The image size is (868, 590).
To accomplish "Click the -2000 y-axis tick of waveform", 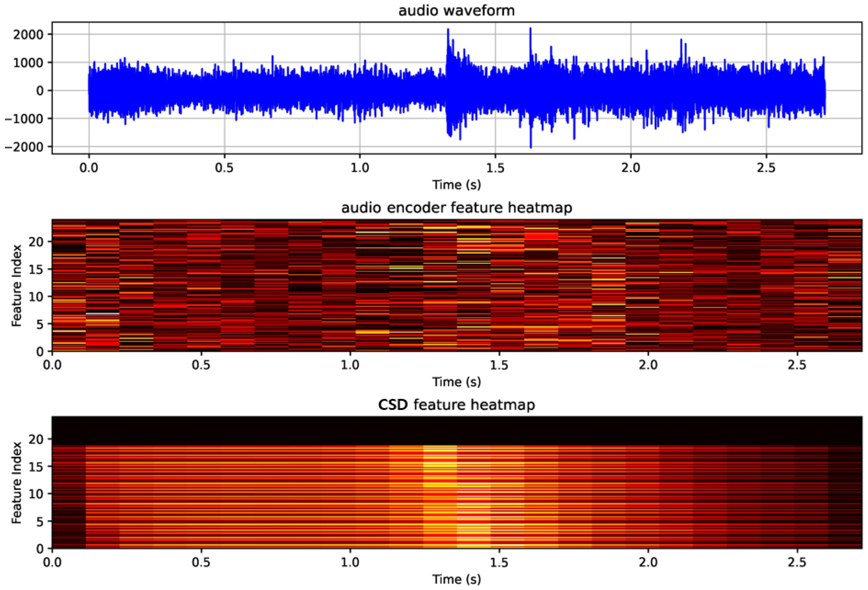I will tap(24, 147).
